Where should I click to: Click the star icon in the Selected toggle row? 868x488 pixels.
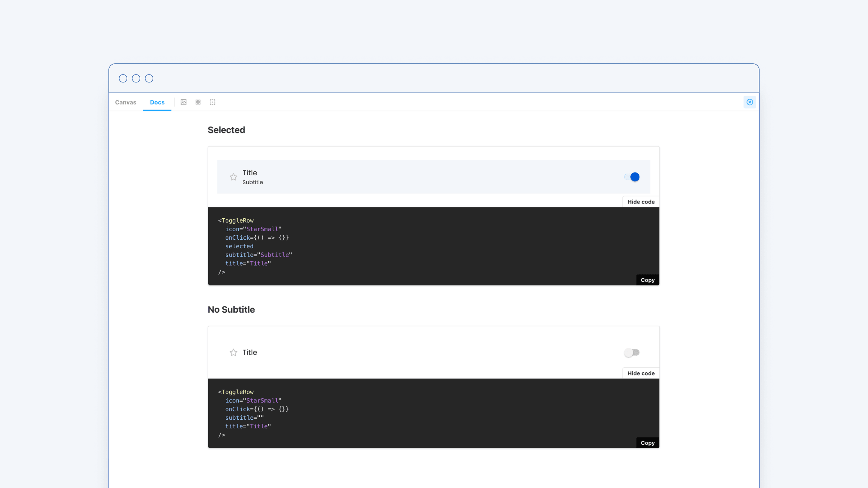(x=233, y=177)
